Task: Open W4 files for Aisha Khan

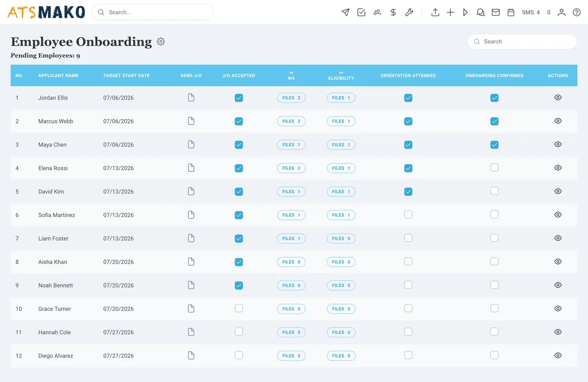Action: click(291, 262)
